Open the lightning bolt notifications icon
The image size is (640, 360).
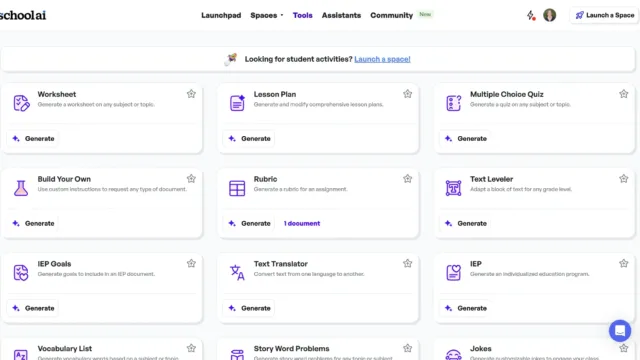(x=531, y=16)
